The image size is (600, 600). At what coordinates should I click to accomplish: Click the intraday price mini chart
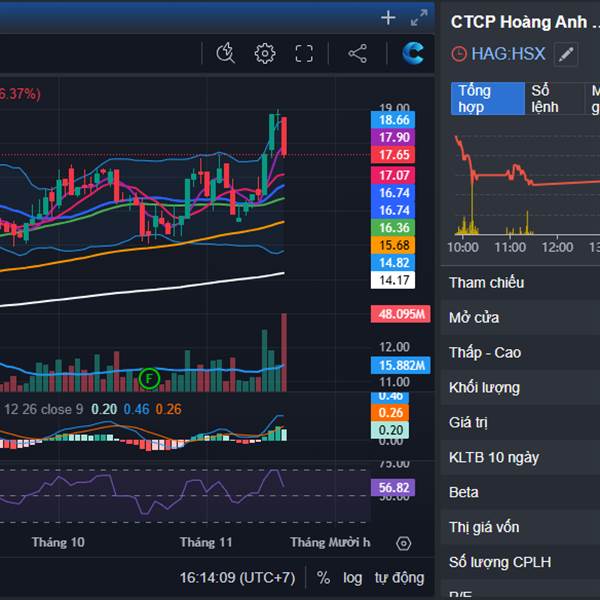tap(525, 184)
